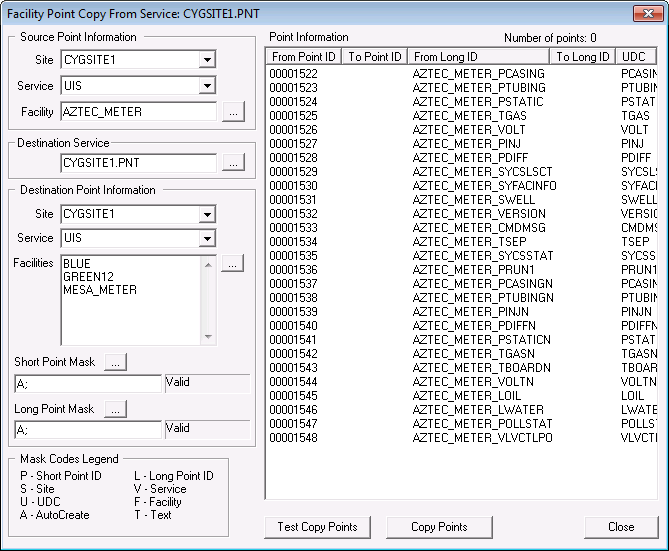669x551 pixels.
Task: Open the Long Point Mask builder button
Action: pyautogui.click(x=116, y=409)
